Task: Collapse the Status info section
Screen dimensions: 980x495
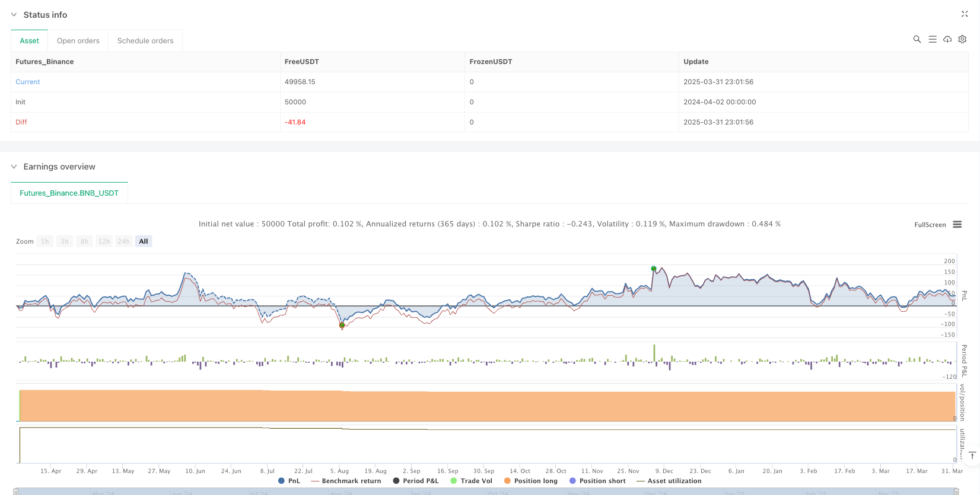Action: (x=14, y=15)
